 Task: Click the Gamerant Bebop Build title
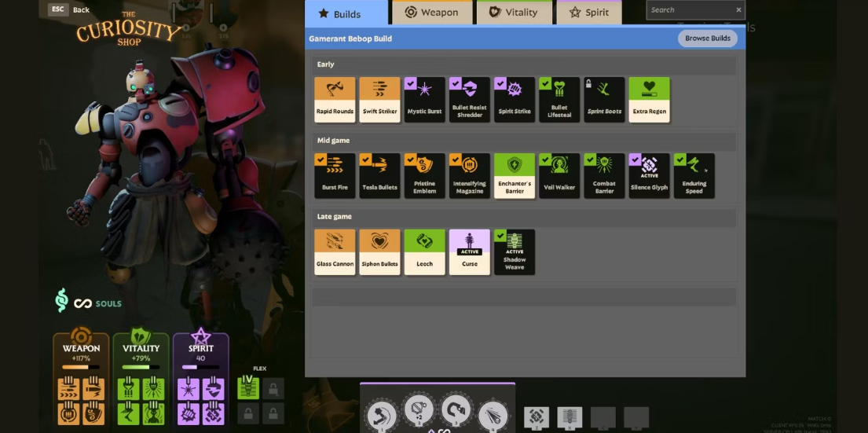click(350, 39)
